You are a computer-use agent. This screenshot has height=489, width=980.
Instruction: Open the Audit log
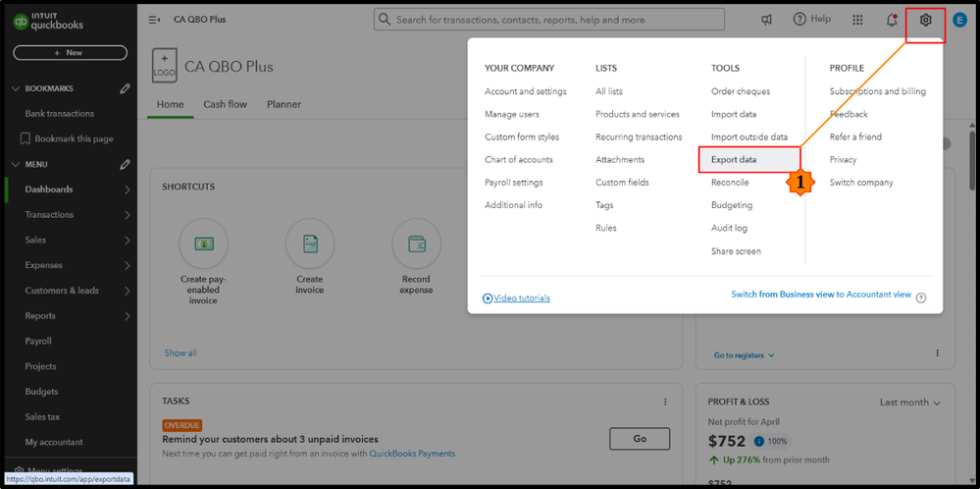[729, 228]
